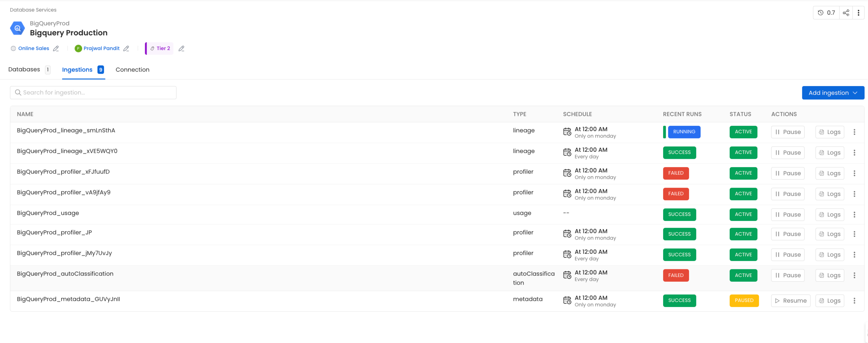
Task: Edit owner Prajwal Pandit pencil icon
Action: (126, 49)
